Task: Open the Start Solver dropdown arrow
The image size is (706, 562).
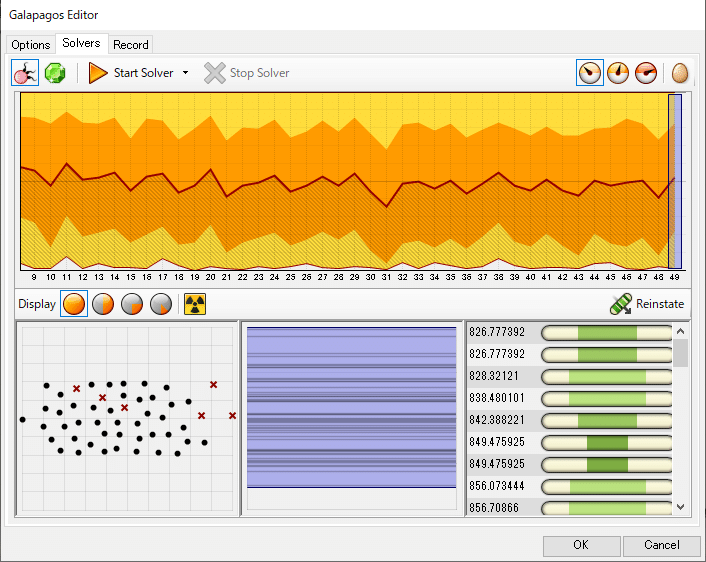Action: pos(186,73)
